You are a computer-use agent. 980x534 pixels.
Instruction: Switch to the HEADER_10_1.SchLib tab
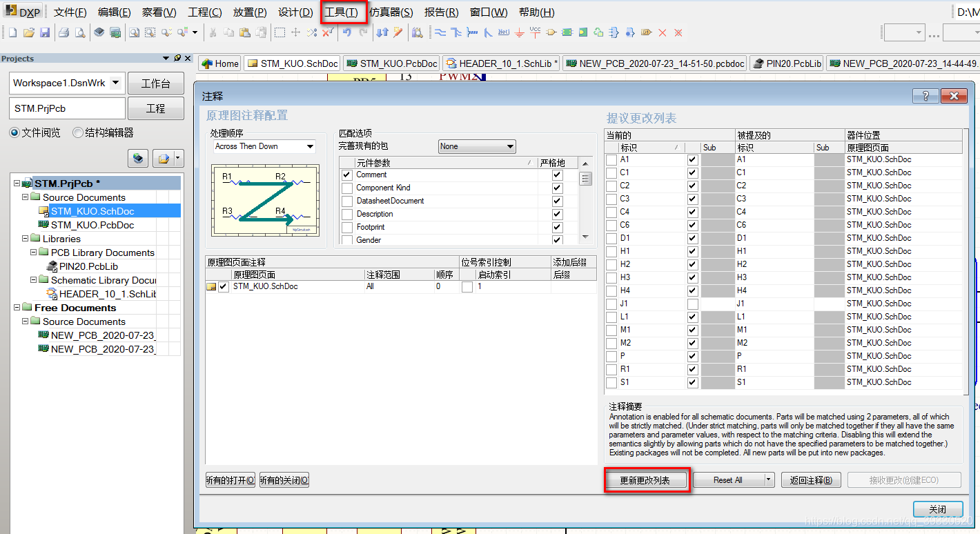[501, 63]
